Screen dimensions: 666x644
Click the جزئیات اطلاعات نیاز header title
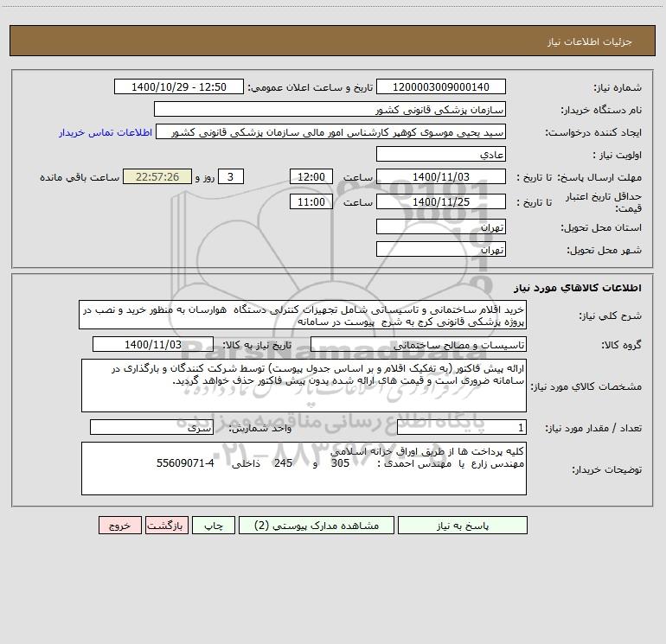[590, 41]
